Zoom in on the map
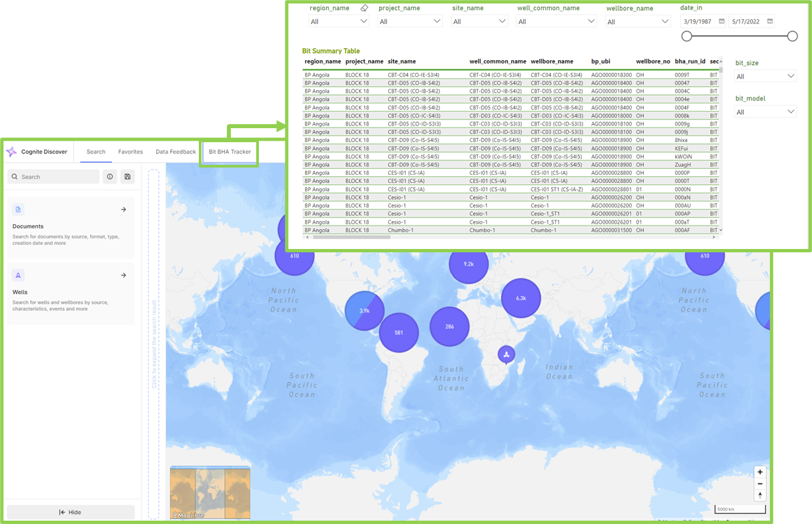 click(x=760, y=472)
